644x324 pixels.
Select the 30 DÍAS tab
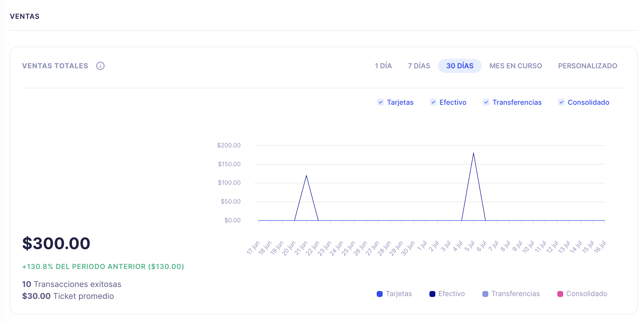coord(459,66)
